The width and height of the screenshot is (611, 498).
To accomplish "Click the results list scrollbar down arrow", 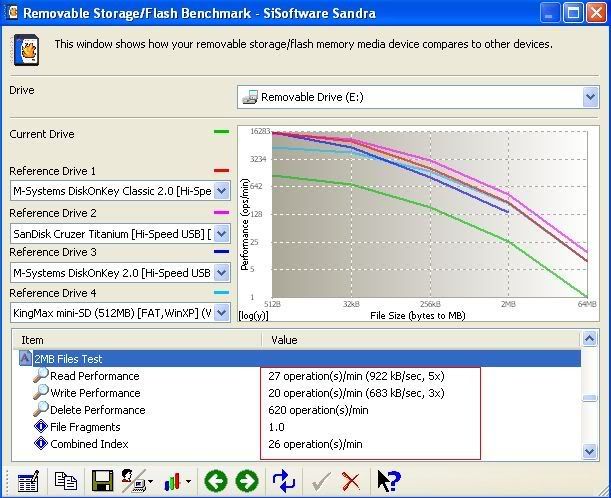I will [590, 451].
